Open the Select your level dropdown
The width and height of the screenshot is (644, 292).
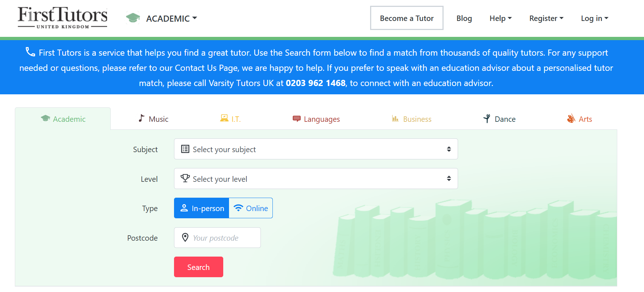click(x=316, y=179)
